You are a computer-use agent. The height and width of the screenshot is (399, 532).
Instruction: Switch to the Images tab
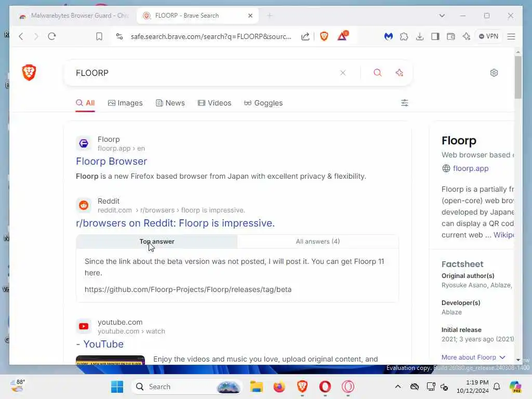point(125,103)
